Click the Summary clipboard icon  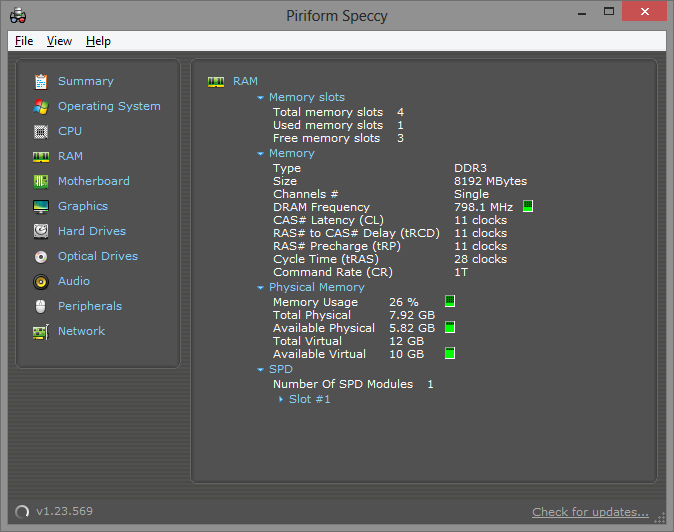tap(41, 82)
